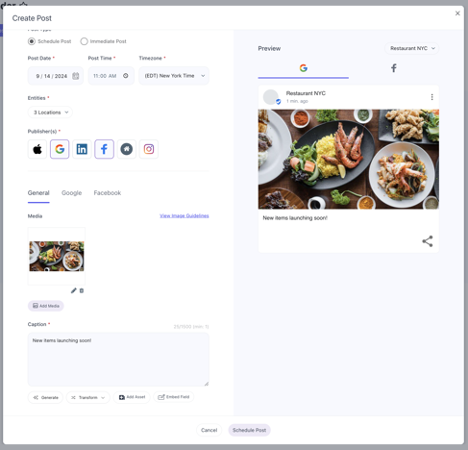Click the share icon in preview card

tap(427, 241)
